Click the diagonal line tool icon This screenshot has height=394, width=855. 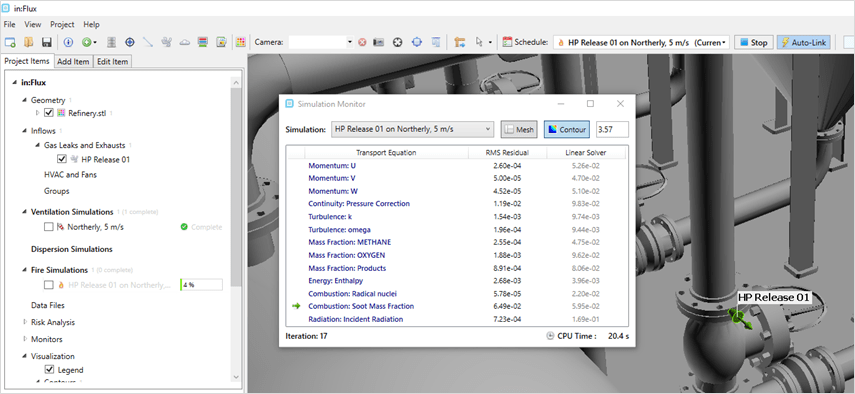tap(148, 42)
